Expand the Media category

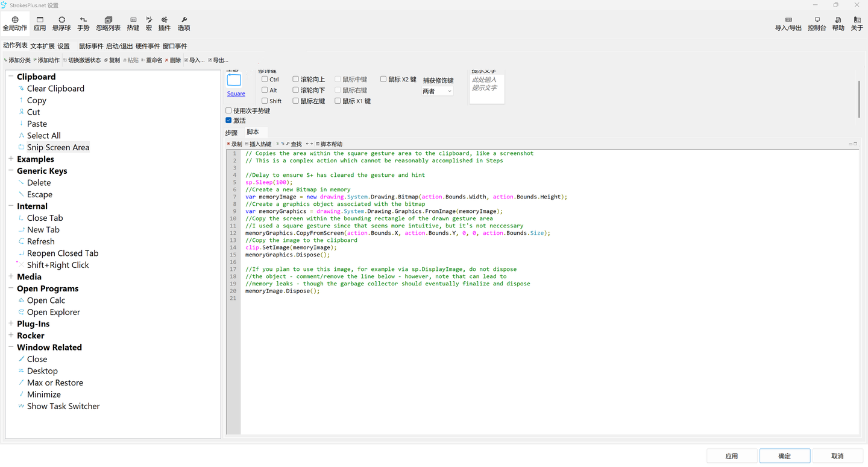point(11,276)
